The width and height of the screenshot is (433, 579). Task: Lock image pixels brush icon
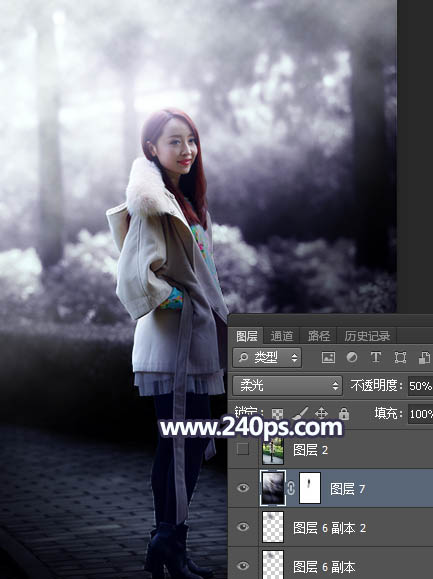(x=300, y=414)
